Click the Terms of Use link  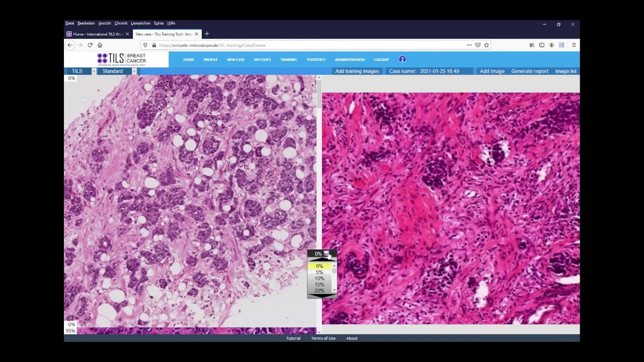click(323, 338)
